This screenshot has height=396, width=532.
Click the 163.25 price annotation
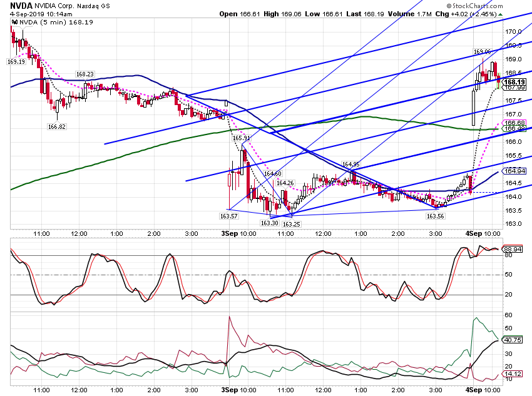(x=292, y=224)
